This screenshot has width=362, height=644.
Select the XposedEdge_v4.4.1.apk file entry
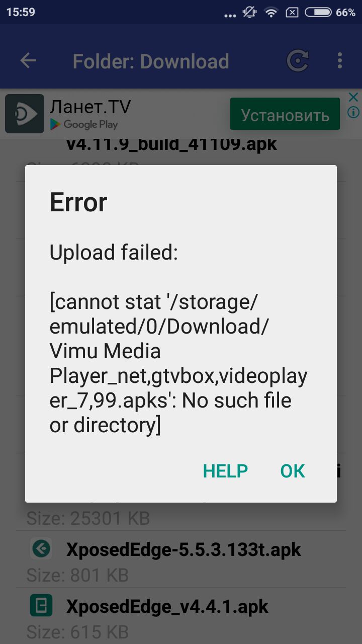point(181,615)
